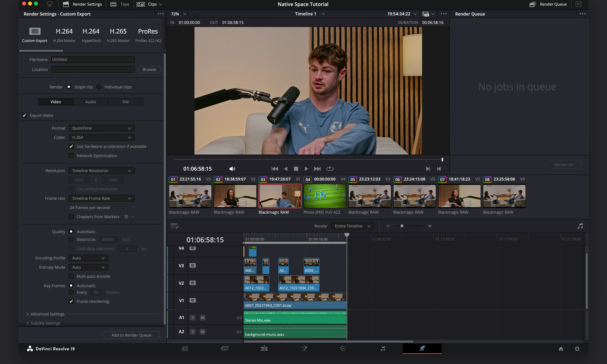Open Render Settings options three dots

click(160, 14)
